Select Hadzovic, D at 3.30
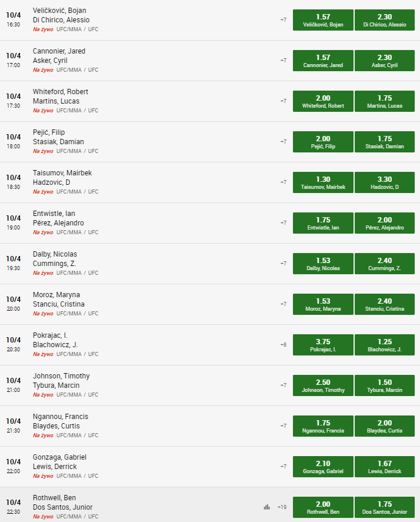Image resolution: width=420 pixels, height=522 pixels. tap(384, 182)
